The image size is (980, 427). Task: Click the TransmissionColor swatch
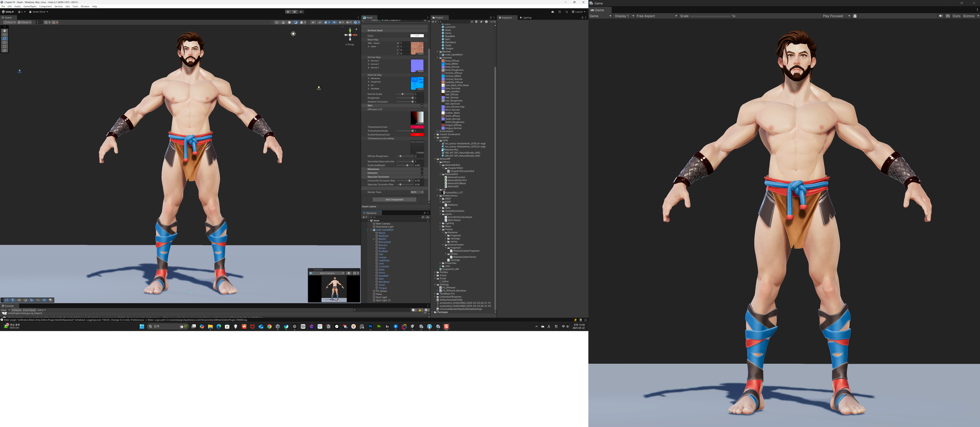click(x=417, y=127)
